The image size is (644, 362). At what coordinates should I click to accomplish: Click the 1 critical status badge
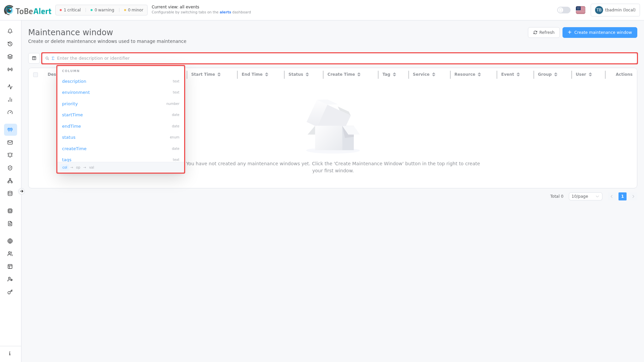coord(70,10)
